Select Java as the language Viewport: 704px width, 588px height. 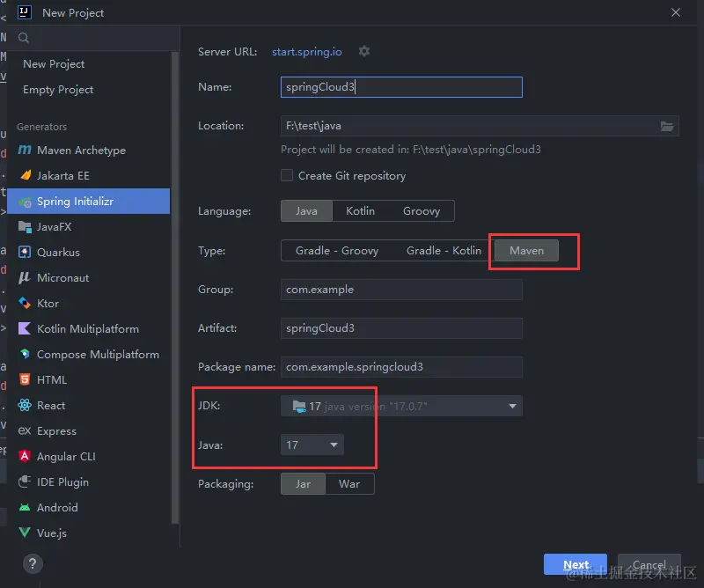click(x=306, y=211)
